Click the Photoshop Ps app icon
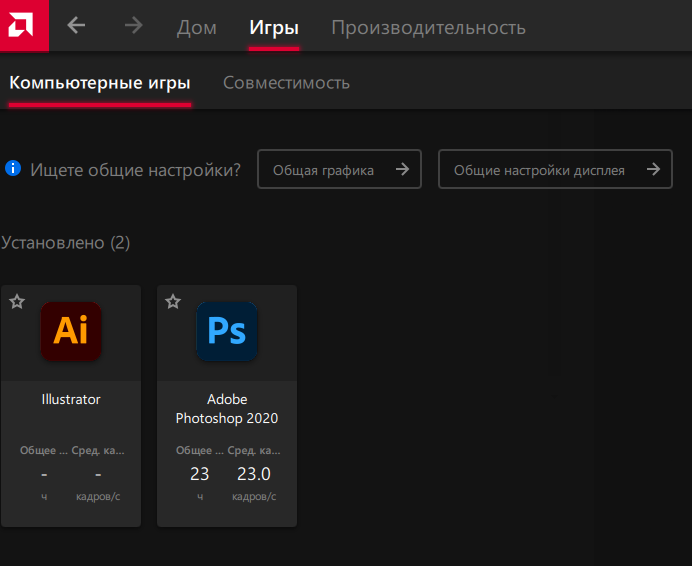Viewport: 692px width, 566px height. pos(227,331)
